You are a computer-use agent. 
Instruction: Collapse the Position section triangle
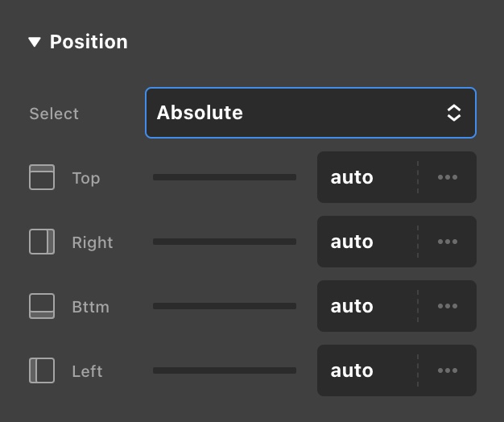35,42
